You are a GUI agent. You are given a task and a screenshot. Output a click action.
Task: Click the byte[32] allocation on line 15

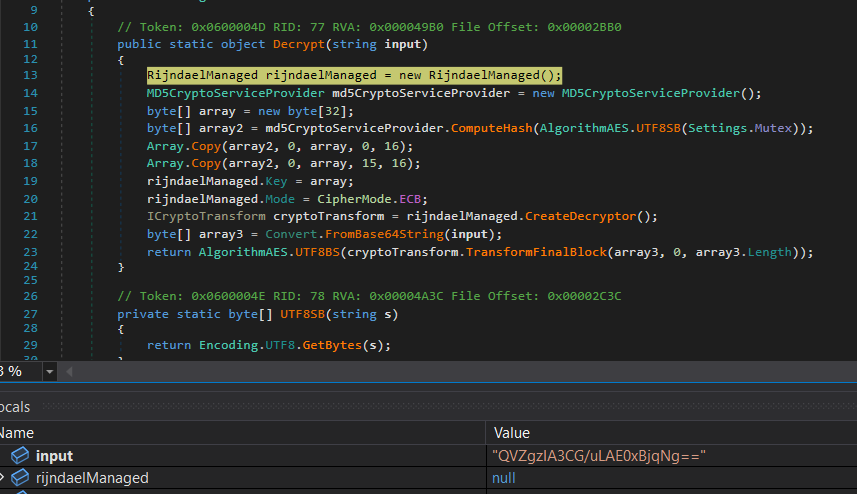point(321,111)
